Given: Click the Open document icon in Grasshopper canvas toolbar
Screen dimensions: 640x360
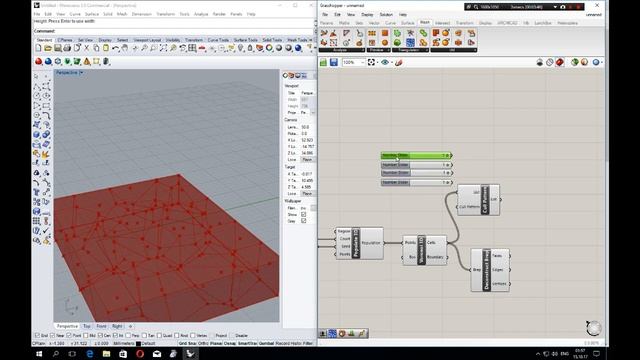Looking at the screenshot, I should tap(323, 62).
